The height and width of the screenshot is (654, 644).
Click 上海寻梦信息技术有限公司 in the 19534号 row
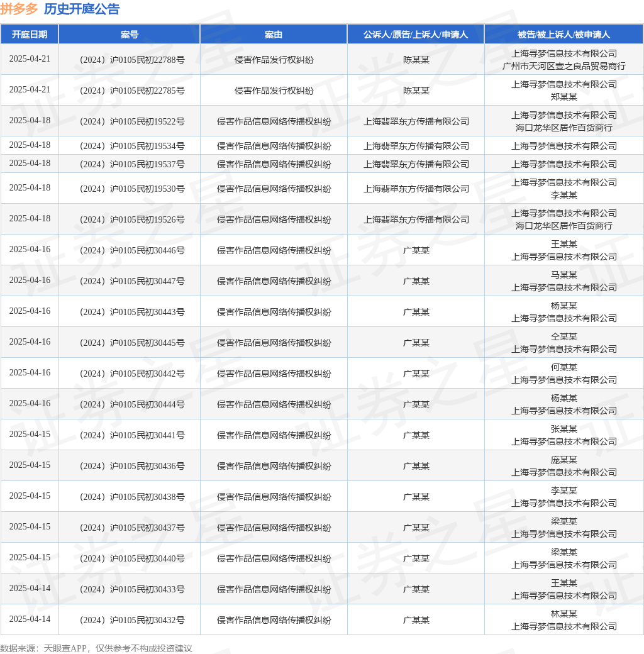564,146
